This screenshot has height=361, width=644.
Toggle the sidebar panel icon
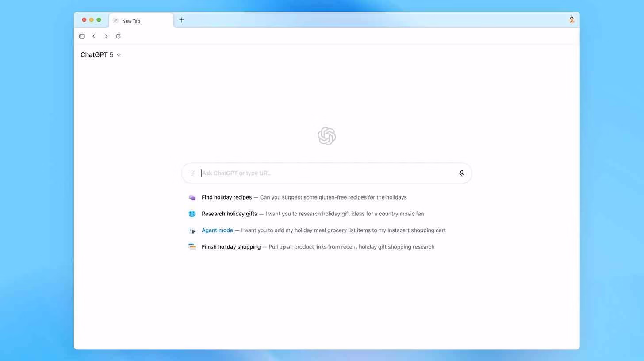(82, 36)
